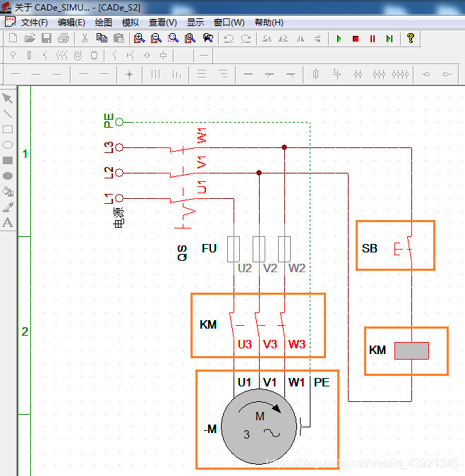Zoom out with the minus magnifier
This screenshot has height=476, width=465.
[x=156, y=39]
